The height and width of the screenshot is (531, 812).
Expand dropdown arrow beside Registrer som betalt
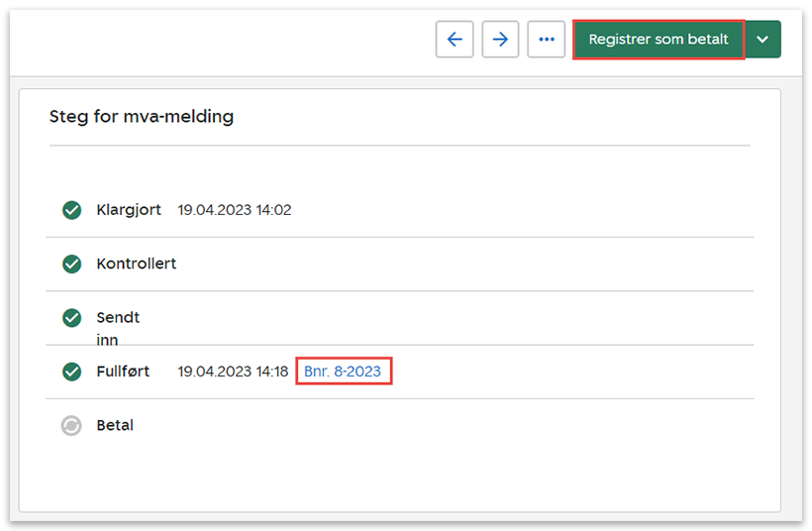click(762, 40)
